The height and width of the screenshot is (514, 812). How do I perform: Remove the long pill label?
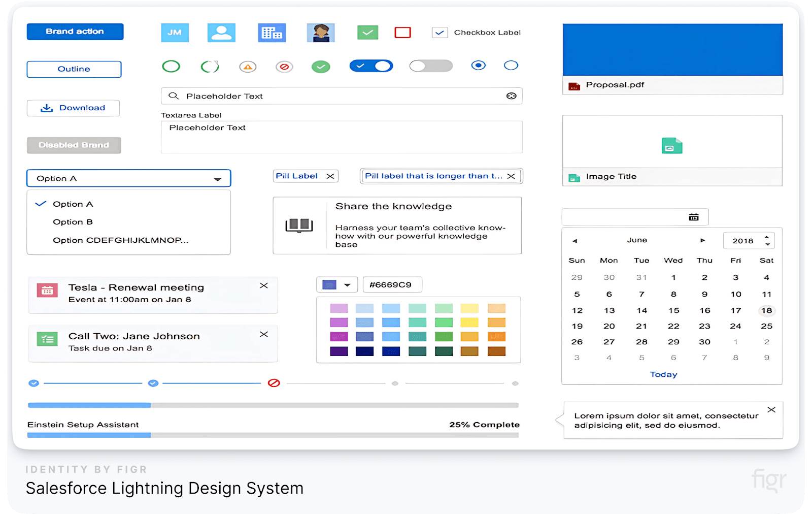pos(511,176)
